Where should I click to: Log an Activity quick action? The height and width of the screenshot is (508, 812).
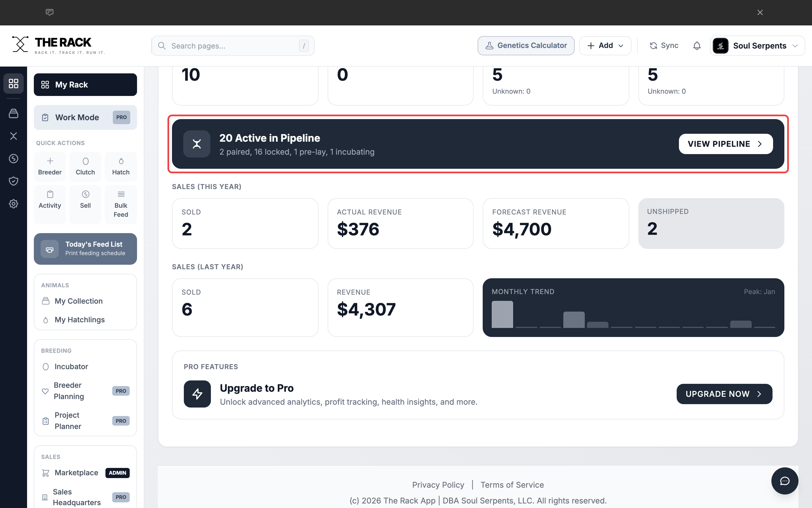(x=50, y=204)
